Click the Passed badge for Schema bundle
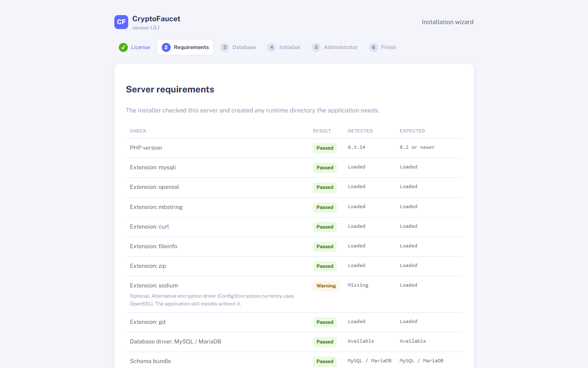 [x=325, y=361]
